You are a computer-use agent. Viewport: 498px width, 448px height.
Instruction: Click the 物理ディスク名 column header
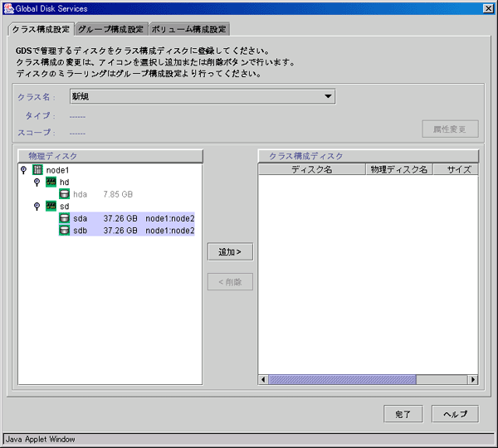click(398, 169)
